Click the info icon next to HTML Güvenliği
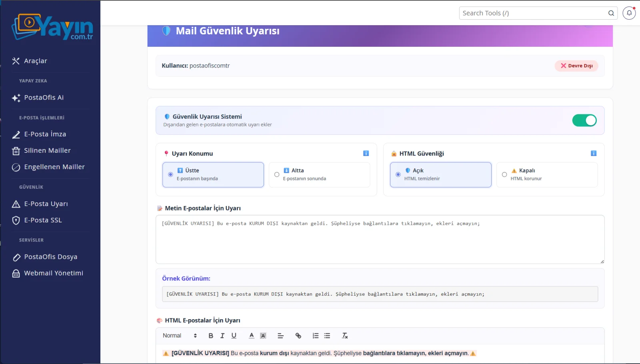This screenshot has height=364, width=640. (x=594, y=153)
